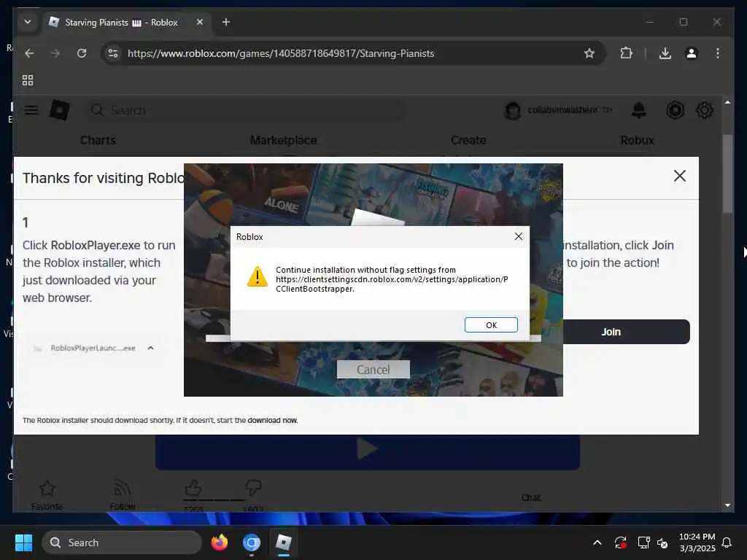Open the taskbar clock and date
Image resolution: width=747 pixels, height=560 pixels.
(x=697, y=542)
